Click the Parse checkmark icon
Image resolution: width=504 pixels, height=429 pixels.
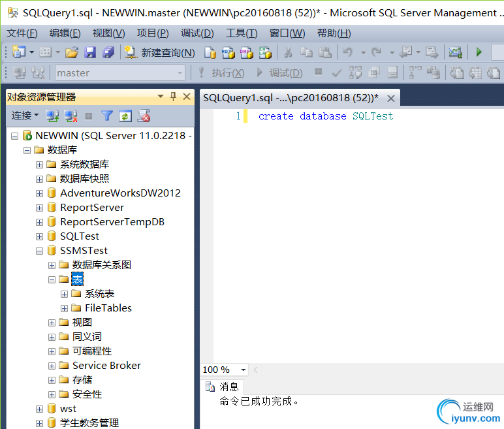click(x=336, y=73)
